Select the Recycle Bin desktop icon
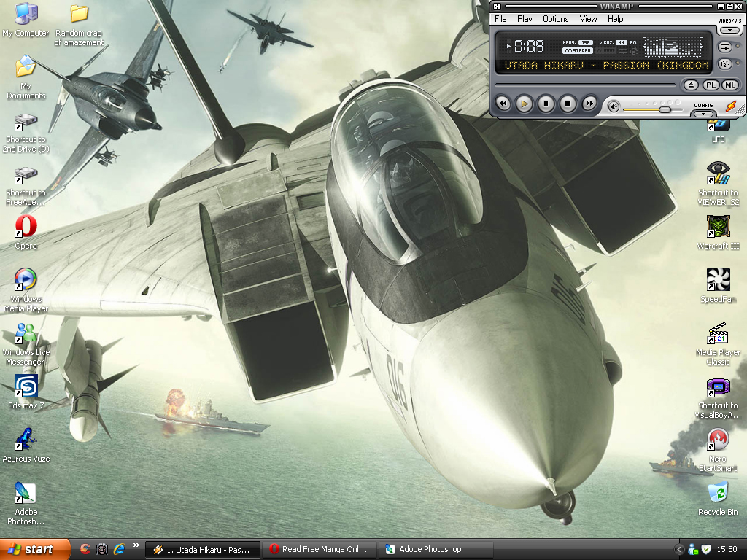The height and width of the screenshot is (560, 747). 718,499
